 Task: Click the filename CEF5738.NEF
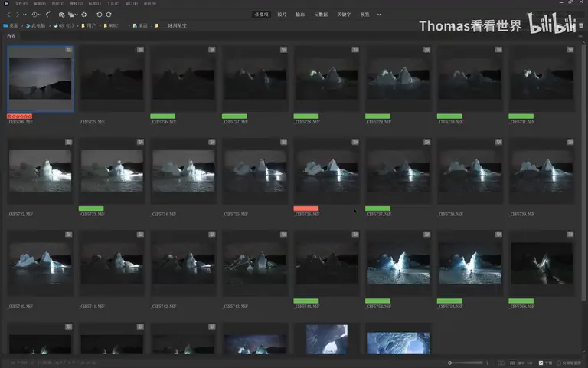[450, 214]
